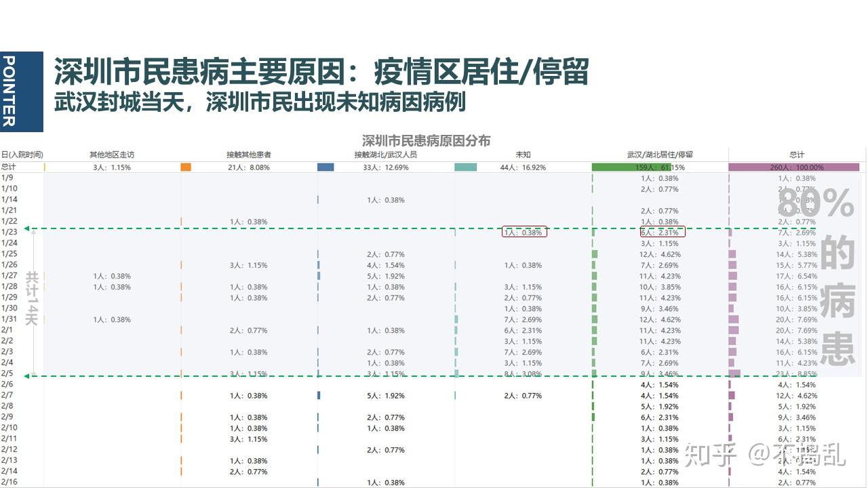Image resolution: width=868 pixels, height=488 pixels.
Task: Click the vertical label '共计14天'
Action: (31, 298)
